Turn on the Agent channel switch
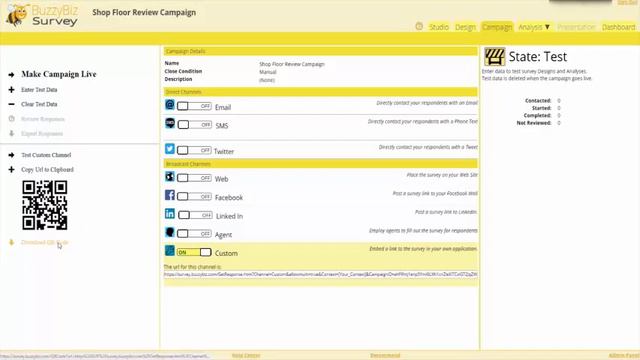This screenshot has height=360, width=640. tap(194, 233)
